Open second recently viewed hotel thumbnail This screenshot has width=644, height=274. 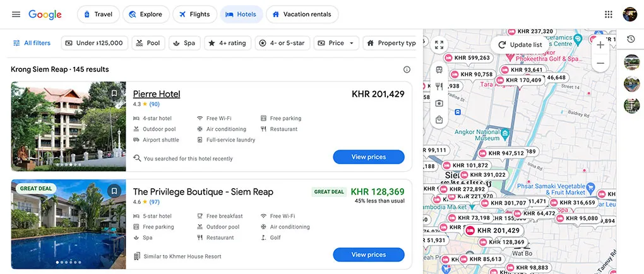pyautogui.click(x=631, y=84)
